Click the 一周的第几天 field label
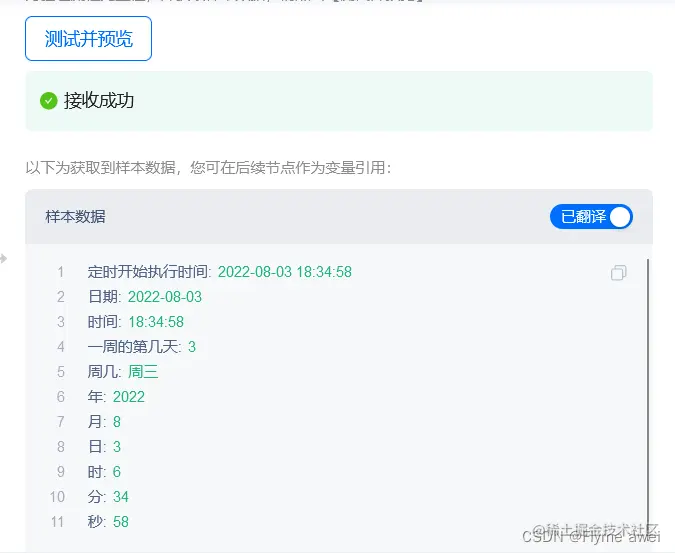Image resolution: width=675 pixels, height=554 pixels. (x=133, y=347)
